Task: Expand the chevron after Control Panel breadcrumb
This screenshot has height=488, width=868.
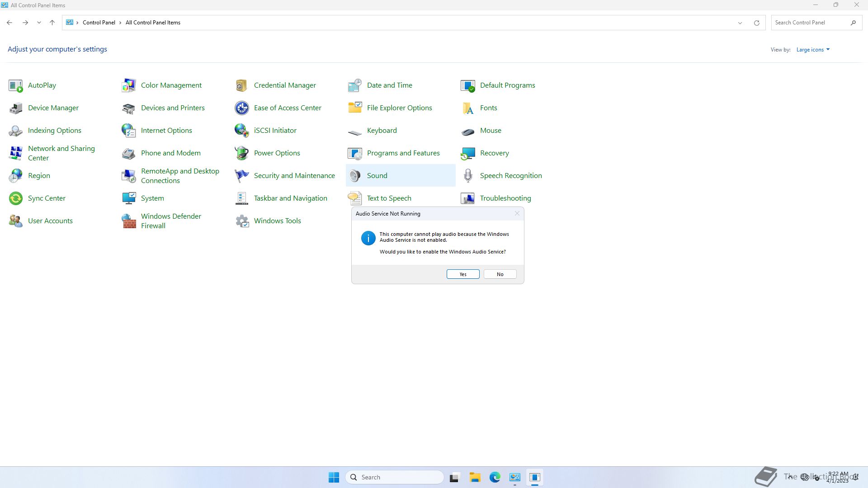Action: pyautogui.click(x=120, y=23)
